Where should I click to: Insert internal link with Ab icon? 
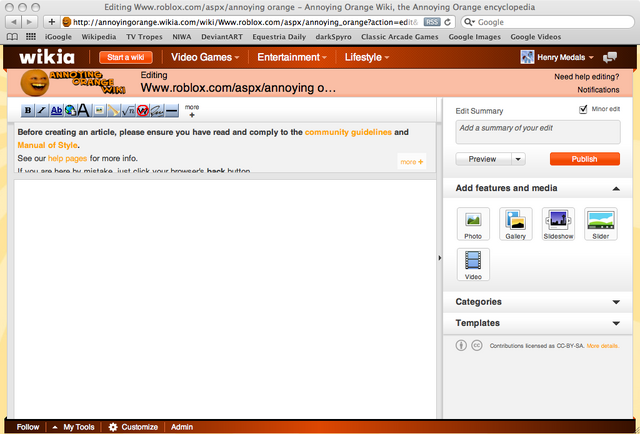56,110
